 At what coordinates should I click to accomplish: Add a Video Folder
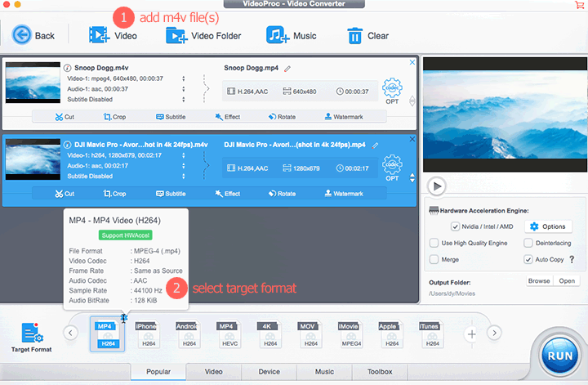[203, 36]
